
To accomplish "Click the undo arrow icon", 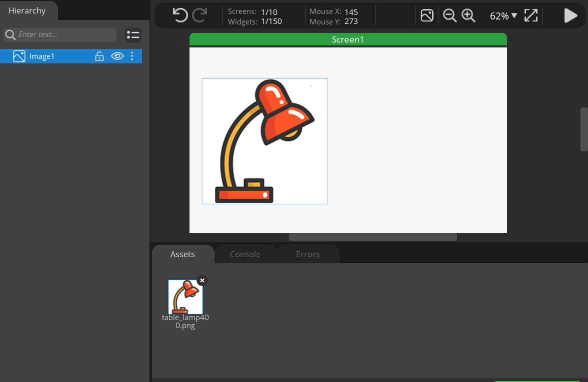I will (x=180, y=15).
